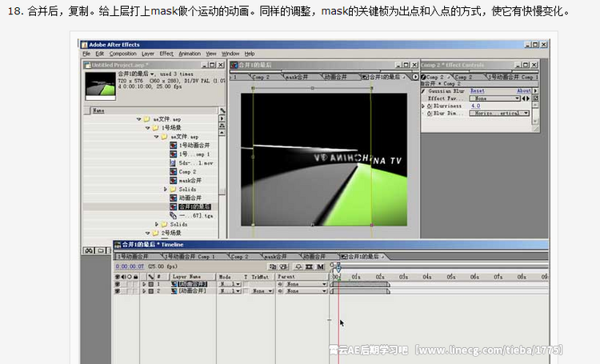Open the File menu
The height and width of the screenshot is (364, 600).
(86, 54)
